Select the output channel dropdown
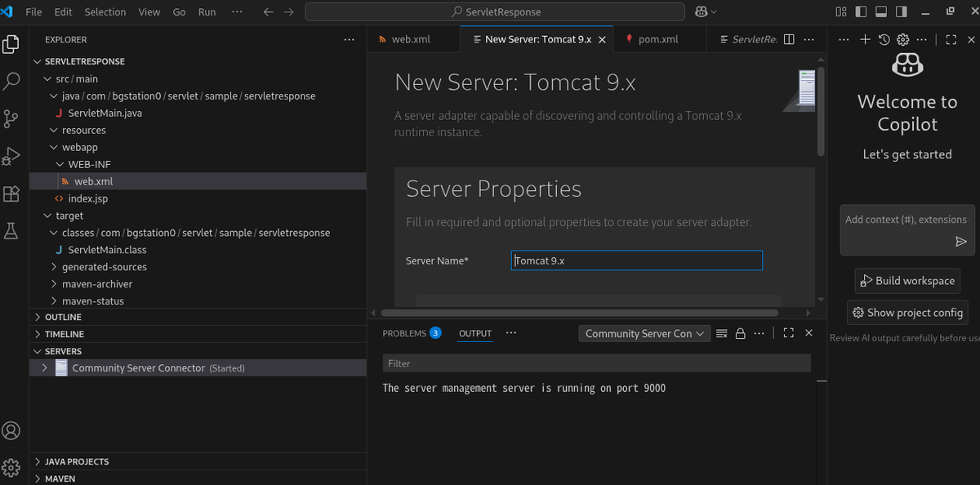Viewport: 980px width, 485px height. (644, 333)
